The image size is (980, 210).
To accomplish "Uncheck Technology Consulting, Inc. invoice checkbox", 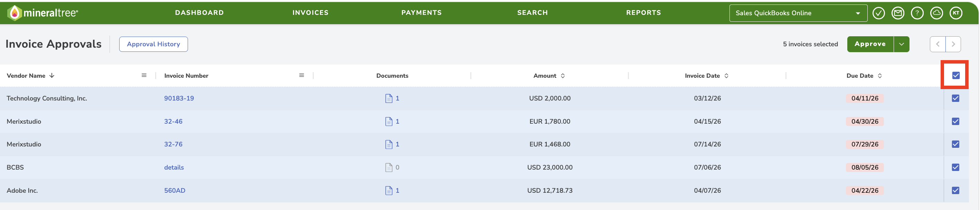I will 956,98.
